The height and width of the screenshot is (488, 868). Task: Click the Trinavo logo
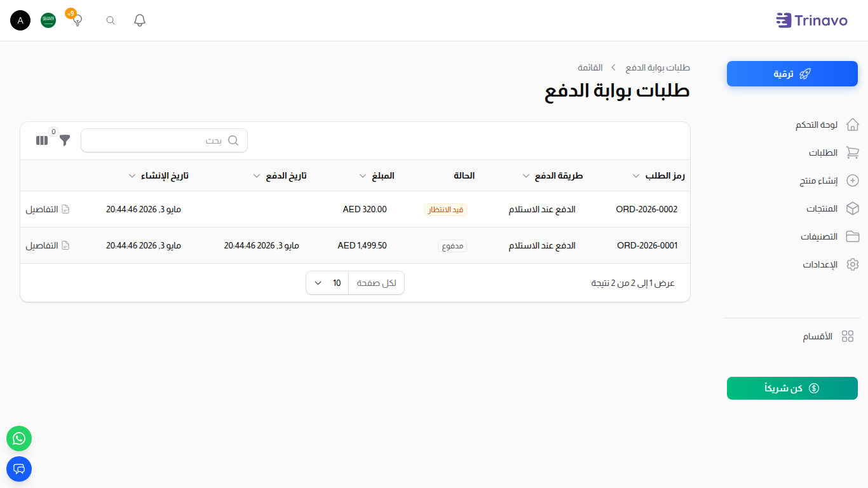click(x=811, y=20)
